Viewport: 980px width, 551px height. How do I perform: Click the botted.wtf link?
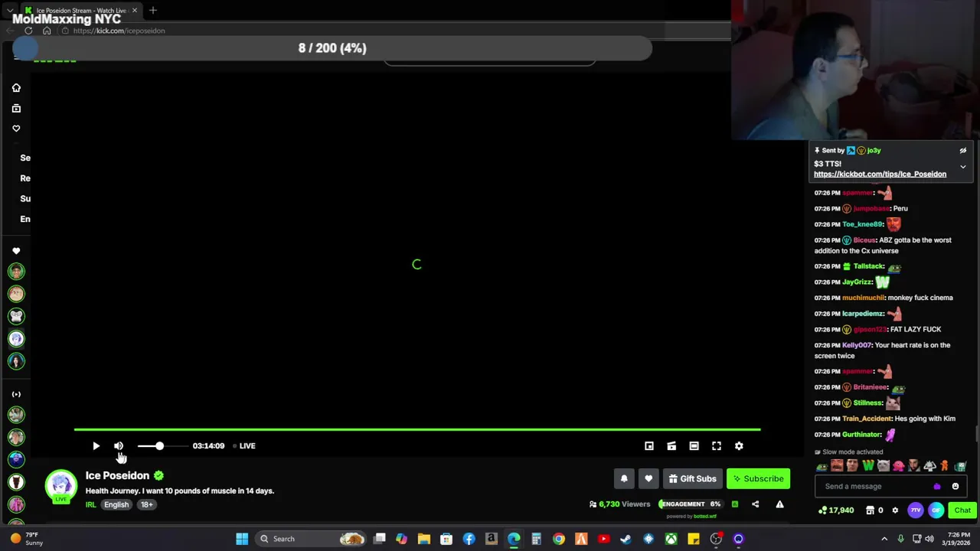704,516
